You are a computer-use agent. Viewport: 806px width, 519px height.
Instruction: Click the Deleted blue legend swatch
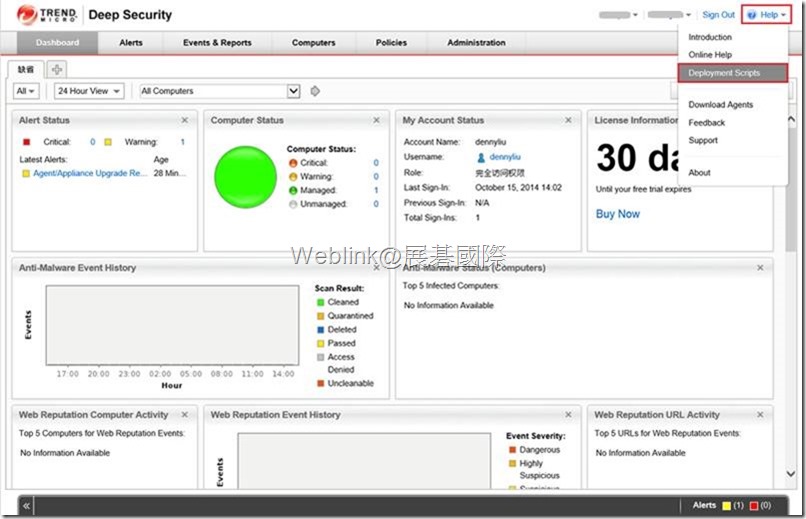point(321,329)
